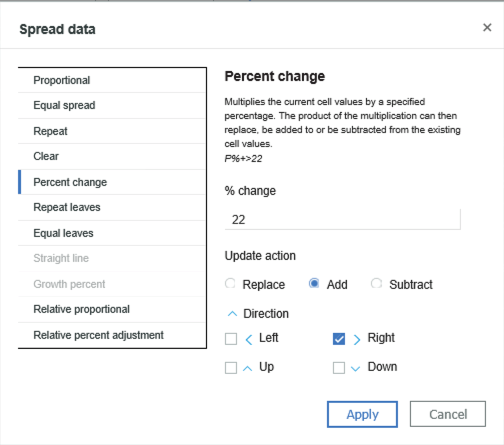Click the down arrow direction icon
This screenshot has height=445, width=504.
click(x=356, y=369)
